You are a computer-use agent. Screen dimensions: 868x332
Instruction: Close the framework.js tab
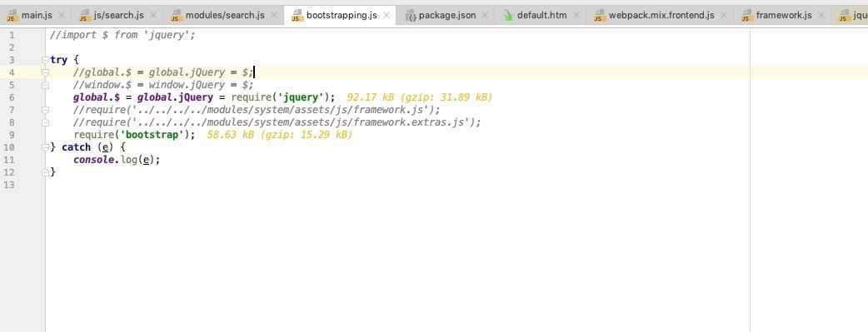coord(821,16)
